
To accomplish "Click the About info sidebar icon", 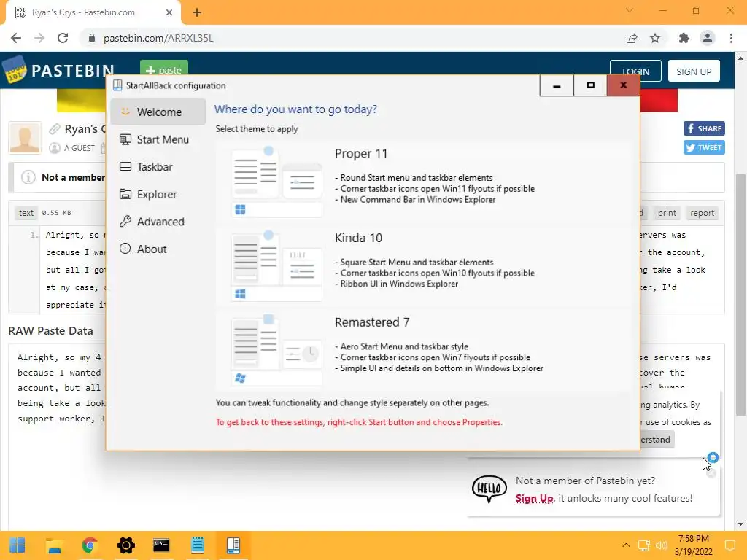I will (125, 249).
